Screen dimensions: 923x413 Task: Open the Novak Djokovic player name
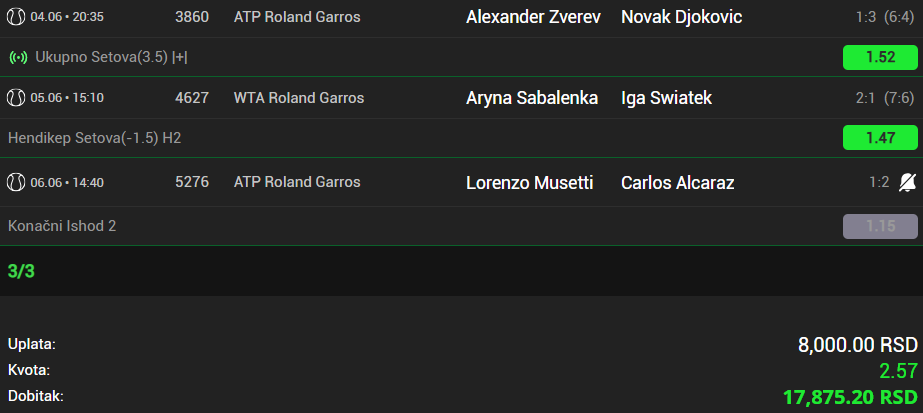pos(681,17)
